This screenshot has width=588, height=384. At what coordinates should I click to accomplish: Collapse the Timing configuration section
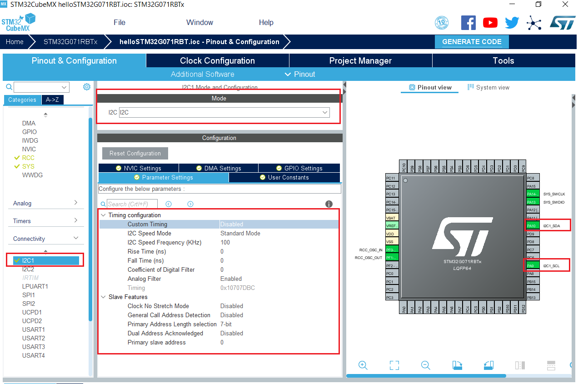click(x=104, y=215)
